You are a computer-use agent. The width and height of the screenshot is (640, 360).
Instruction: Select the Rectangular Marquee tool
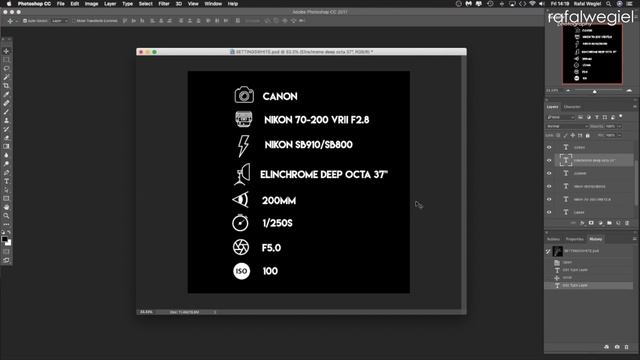pos(6,60)
